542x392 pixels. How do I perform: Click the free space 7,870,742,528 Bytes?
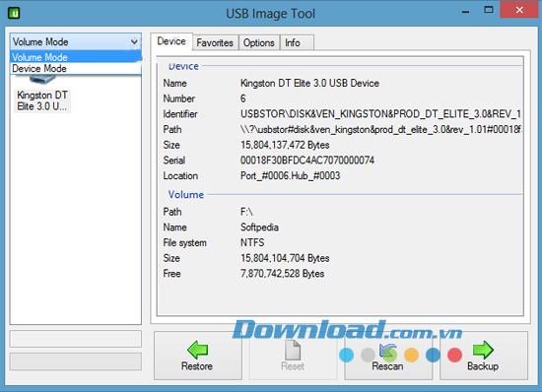tap(283, 274)
